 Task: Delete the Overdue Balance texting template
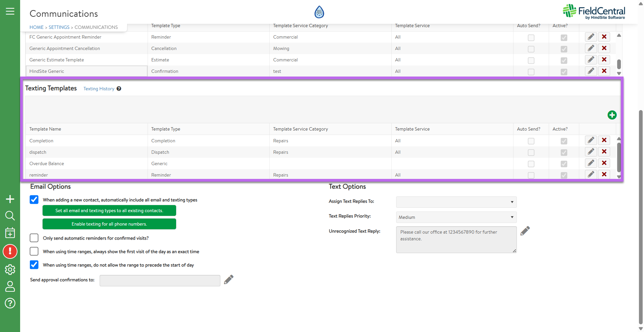(x=604, y=163)
